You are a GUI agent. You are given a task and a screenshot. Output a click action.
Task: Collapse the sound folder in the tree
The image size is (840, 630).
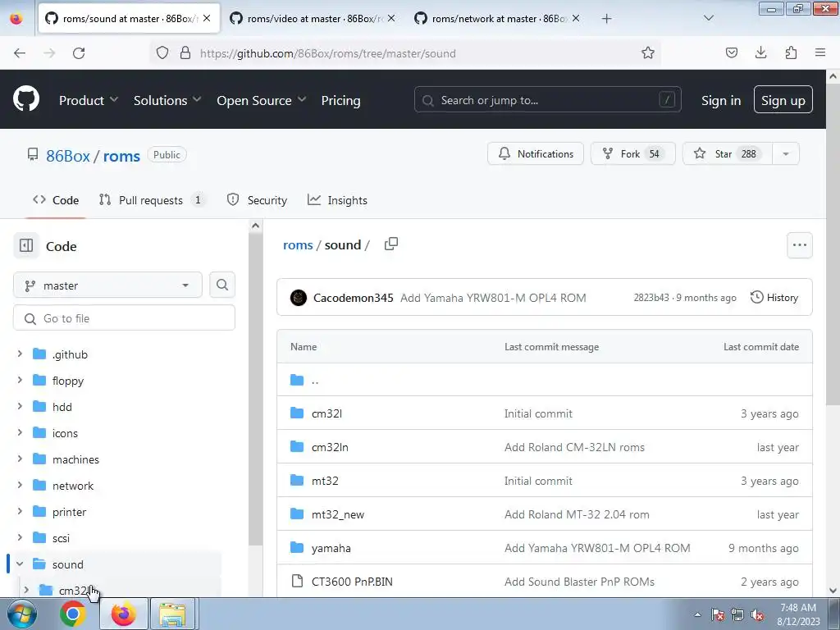click(20, 564)
